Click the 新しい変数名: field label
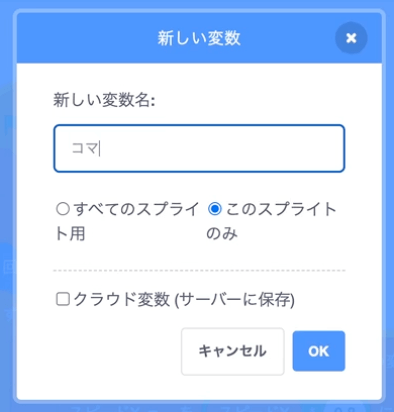Image resolution: width=394 pixels, height=412 pixels. (104, 100)
